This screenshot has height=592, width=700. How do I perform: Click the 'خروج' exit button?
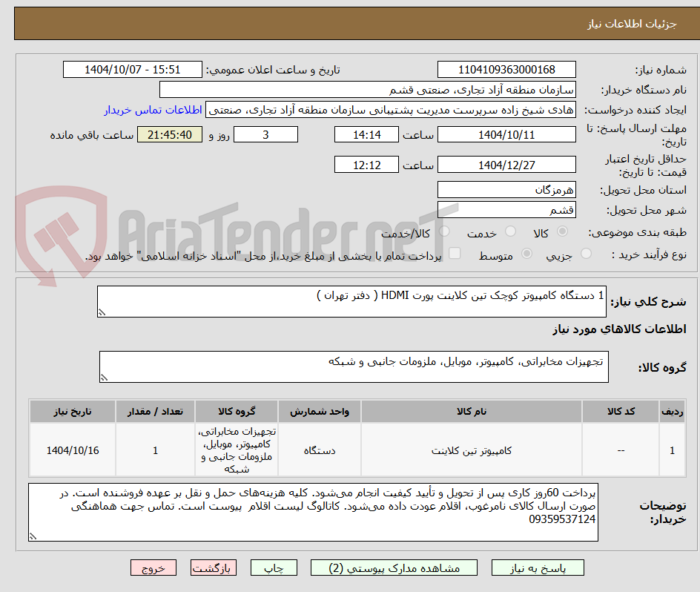[x=153, y=568]
